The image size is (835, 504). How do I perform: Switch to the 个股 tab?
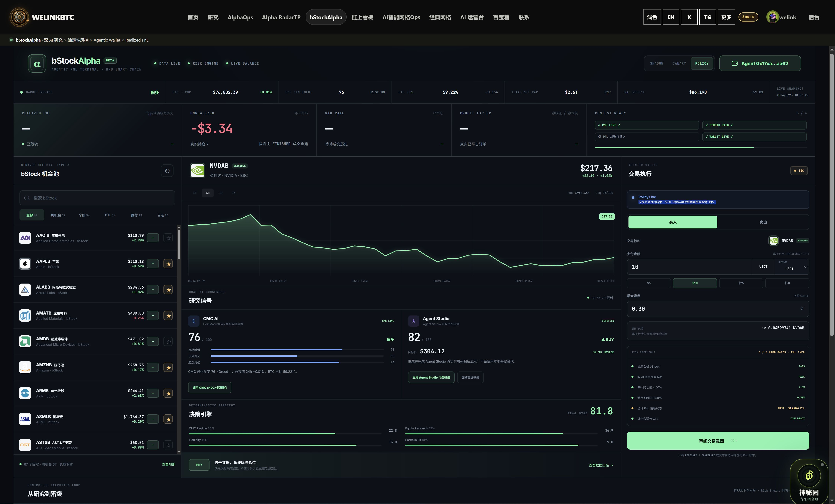(84, 215)
